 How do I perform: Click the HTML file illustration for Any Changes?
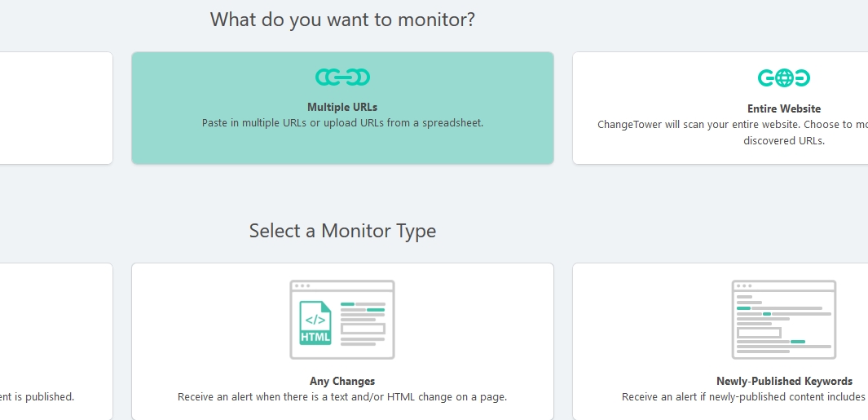coord(342,320)
